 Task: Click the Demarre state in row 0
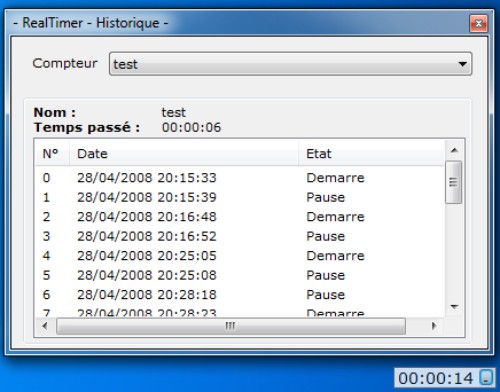[335, 178]
